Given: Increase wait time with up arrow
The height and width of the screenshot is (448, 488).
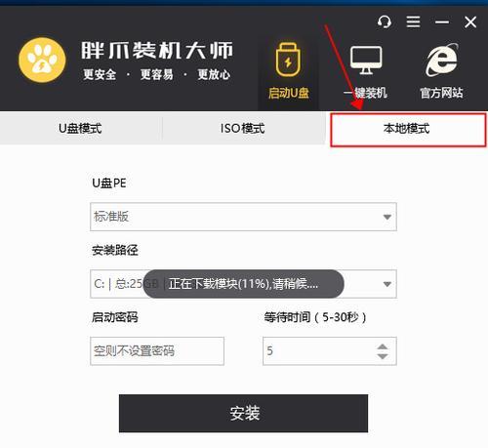Looking at the screenshot, I should (x=383, y=346).
